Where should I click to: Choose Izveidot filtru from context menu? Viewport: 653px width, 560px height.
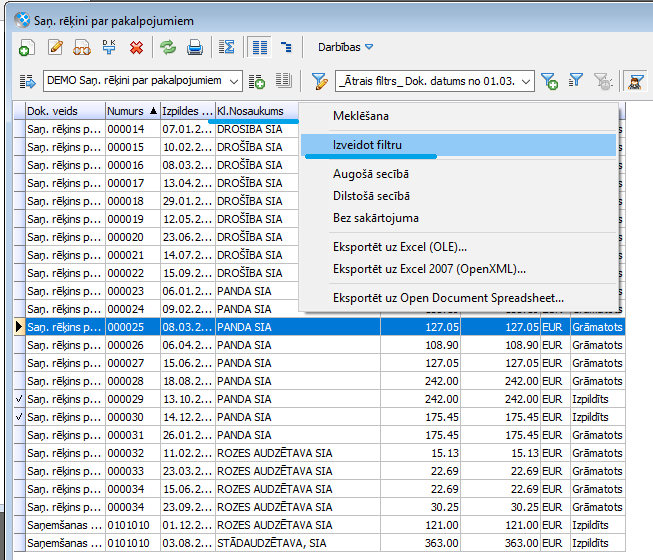coord(368,145)
